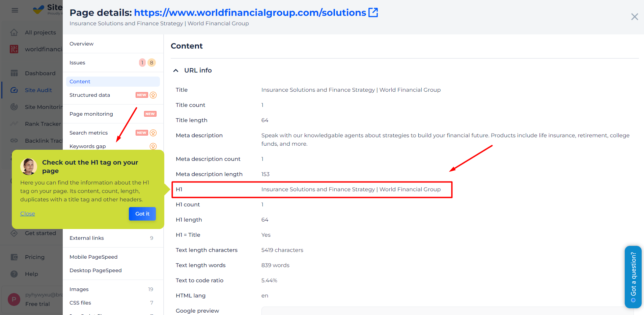Open the hamburger menu icon
Screen dimensions: 644x315
(x=15, y=10)
